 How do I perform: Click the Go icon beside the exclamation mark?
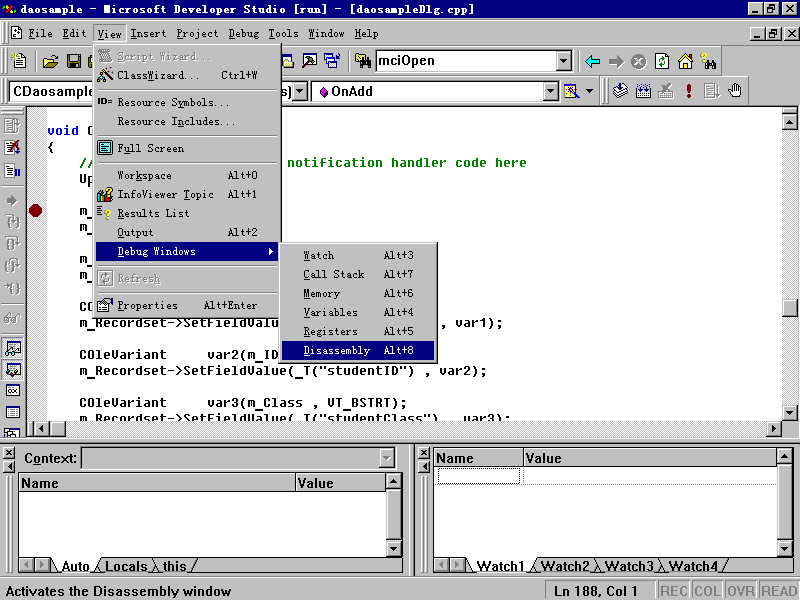tap(712, 91)
